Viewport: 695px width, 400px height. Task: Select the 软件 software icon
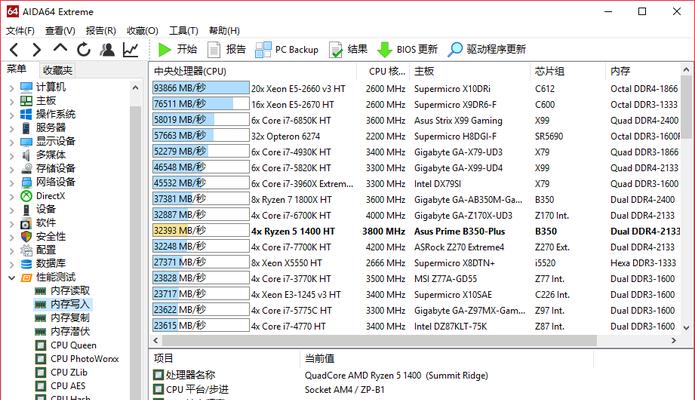(x=27, y=223)
